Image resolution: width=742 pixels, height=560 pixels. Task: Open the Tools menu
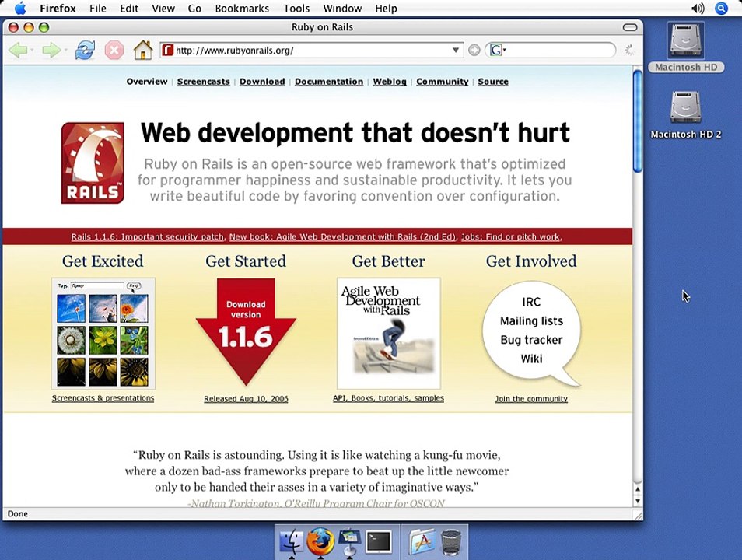click(x=296, y=9)
